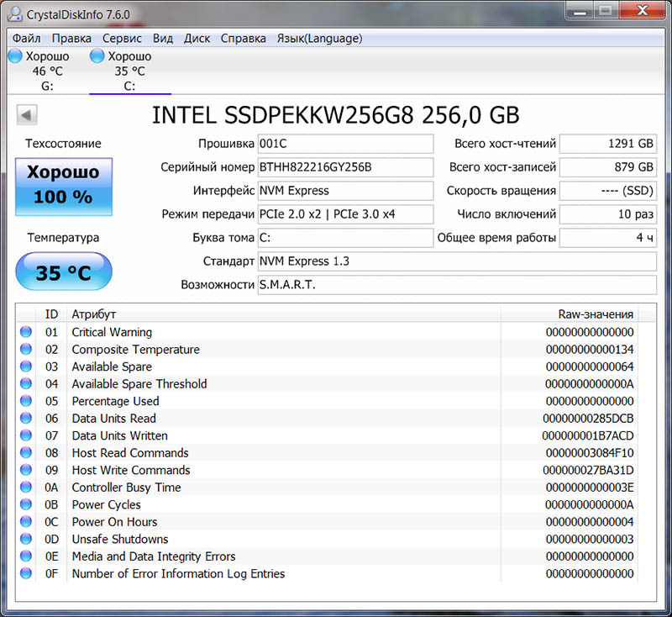Image resolution: width=672 pixels, height=617 pixels.
Task: Click status orb for Composite Temperature row
Action: click(26, 349)
